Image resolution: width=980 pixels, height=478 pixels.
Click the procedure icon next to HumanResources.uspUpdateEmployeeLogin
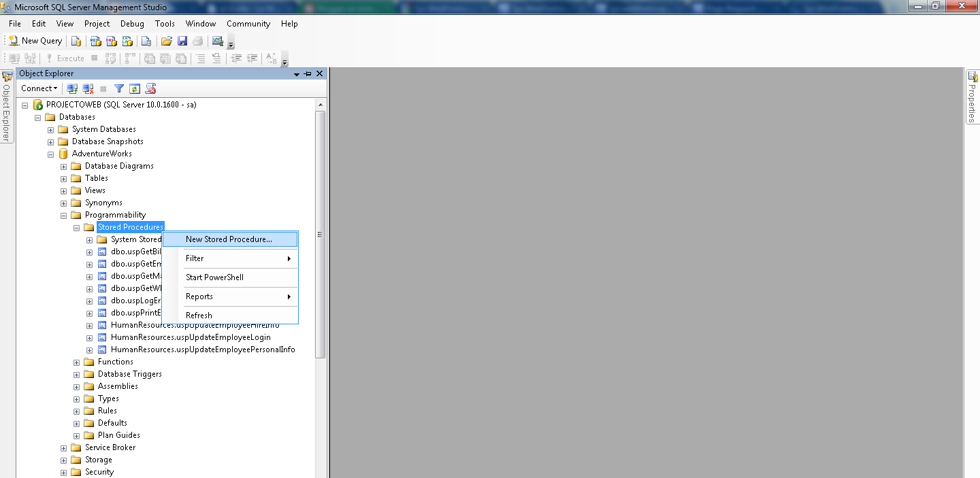[x=102, y=337]
